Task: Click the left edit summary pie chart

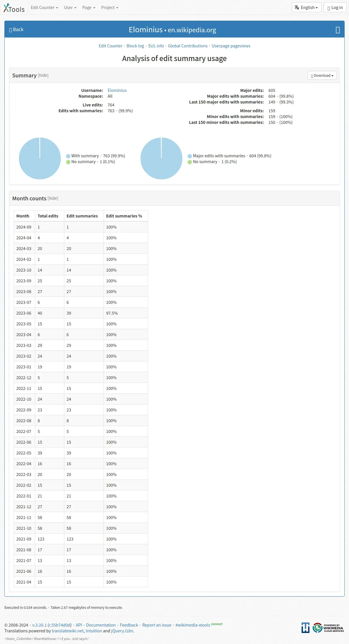Action: pos(40,158)
